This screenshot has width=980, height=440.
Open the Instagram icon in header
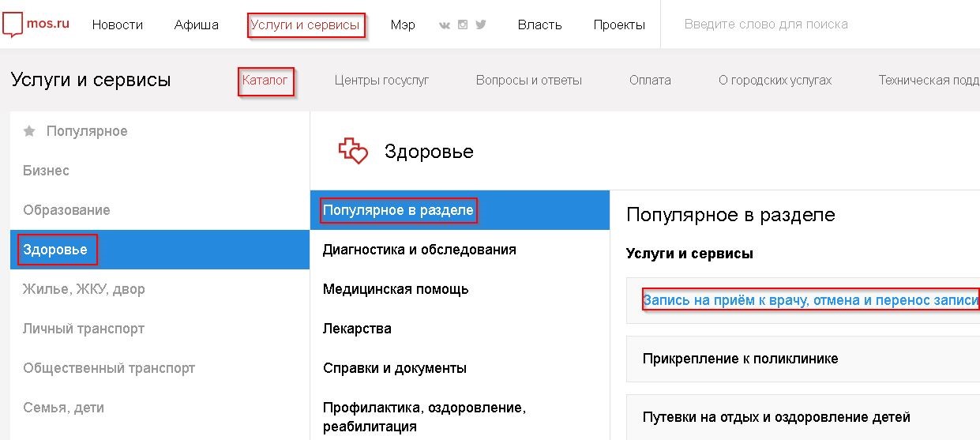coord(463,24)
